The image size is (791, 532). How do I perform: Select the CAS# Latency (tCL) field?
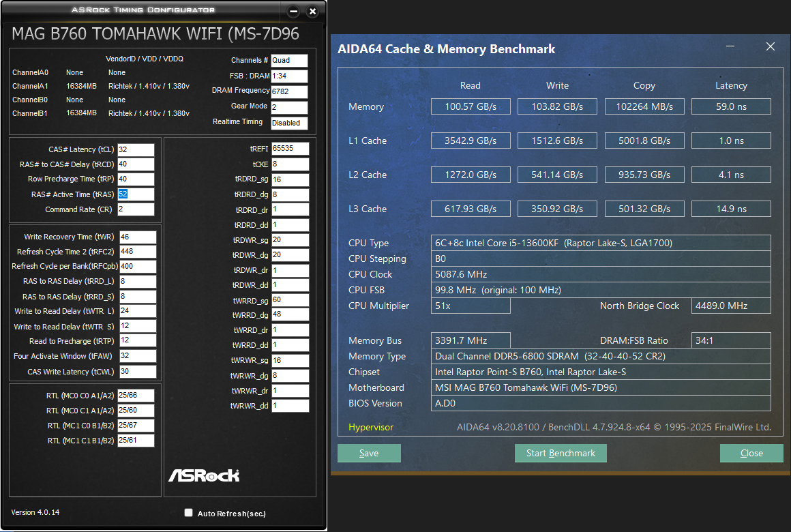(x=136, y=149)
